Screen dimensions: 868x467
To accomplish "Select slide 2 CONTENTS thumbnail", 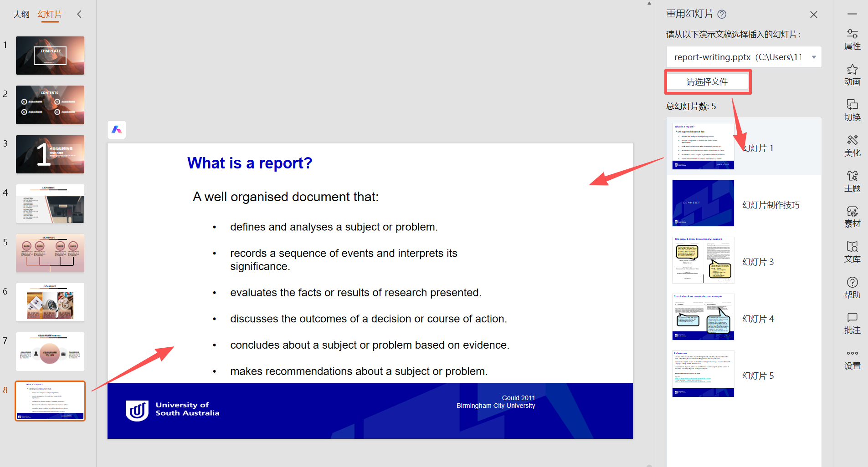I will coord(50,105).
